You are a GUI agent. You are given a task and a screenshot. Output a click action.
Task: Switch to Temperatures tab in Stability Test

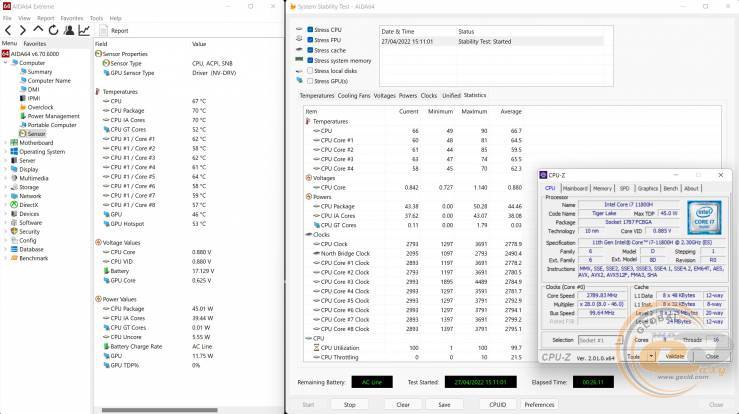pos(317,96)
